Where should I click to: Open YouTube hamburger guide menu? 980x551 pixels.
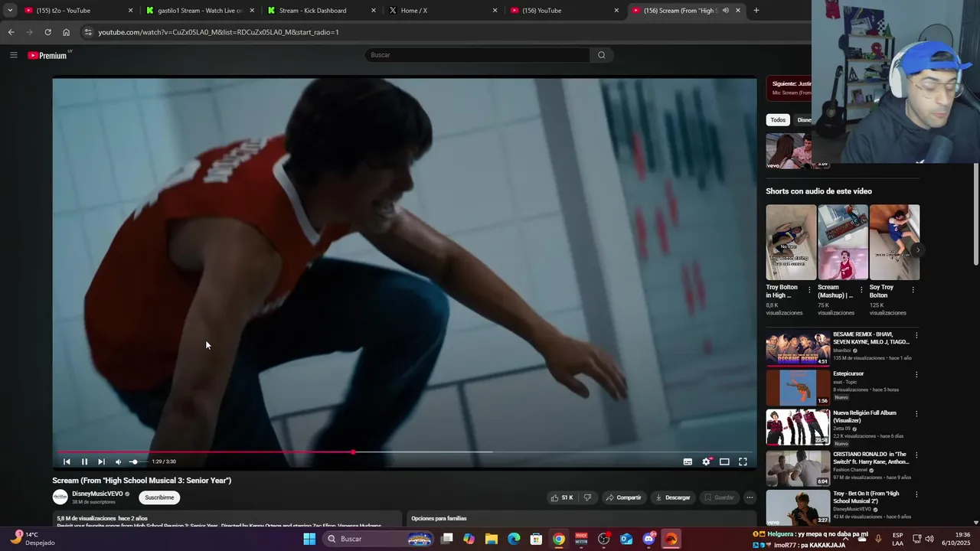coord(13,55)
